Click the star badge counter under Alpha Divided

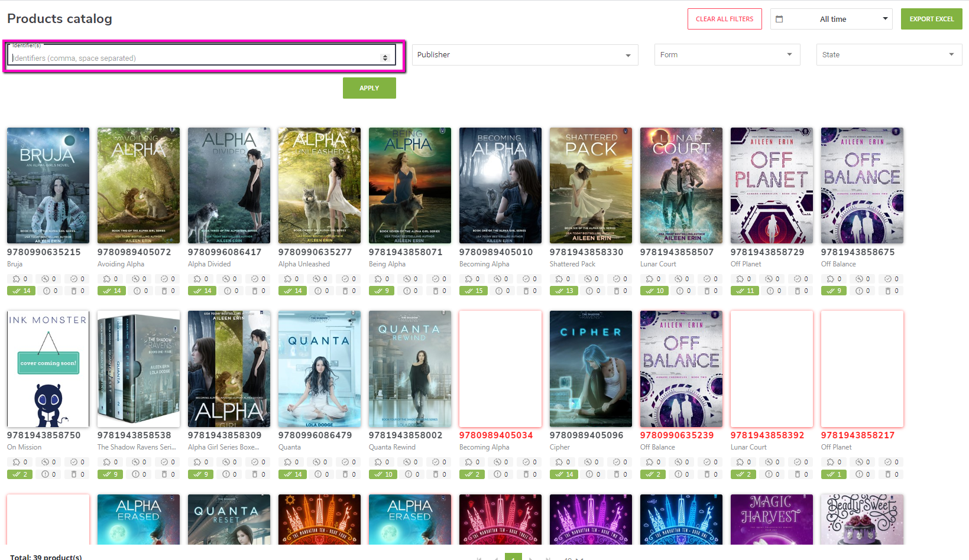tap(202, 279)
